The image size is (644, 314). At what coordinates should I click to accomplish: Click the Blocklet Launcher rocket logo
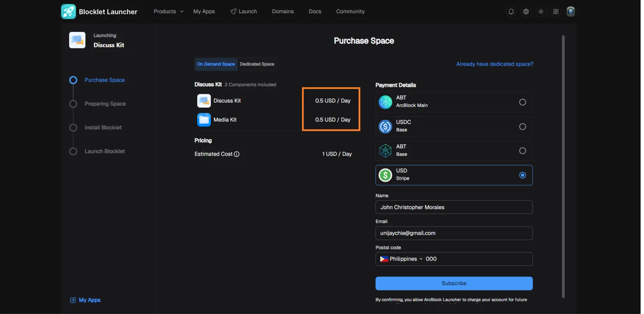68,12
